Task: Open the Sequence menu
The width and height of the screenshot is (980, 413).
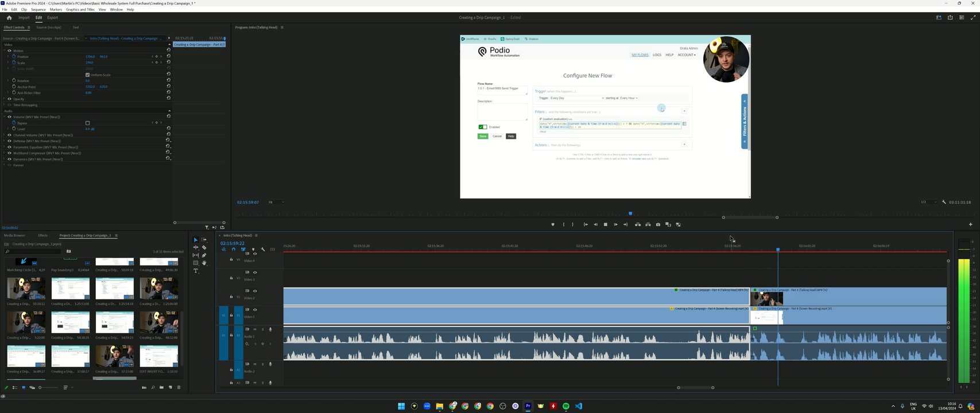Action: click(38, 10)
